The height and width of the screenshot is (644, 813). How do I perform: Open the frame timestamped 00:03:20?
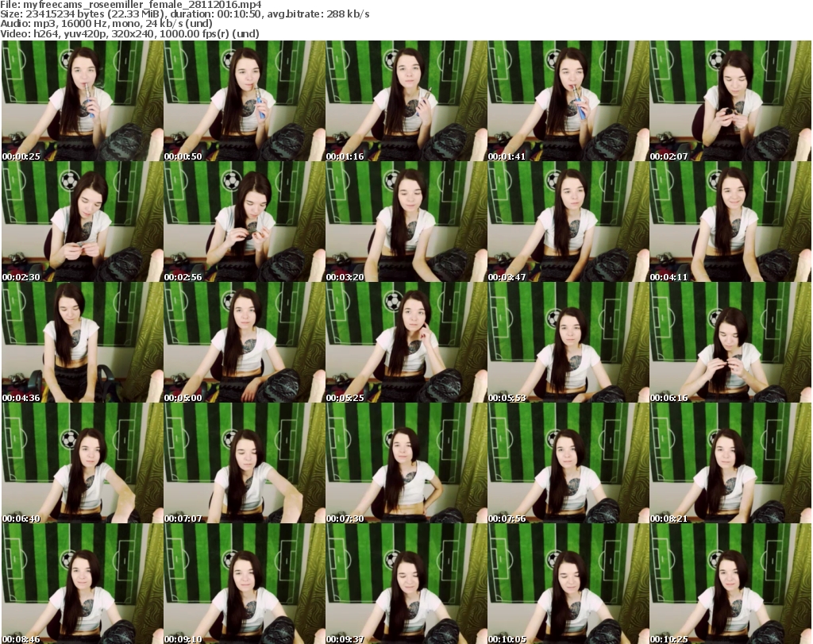[x=406, y=222]
